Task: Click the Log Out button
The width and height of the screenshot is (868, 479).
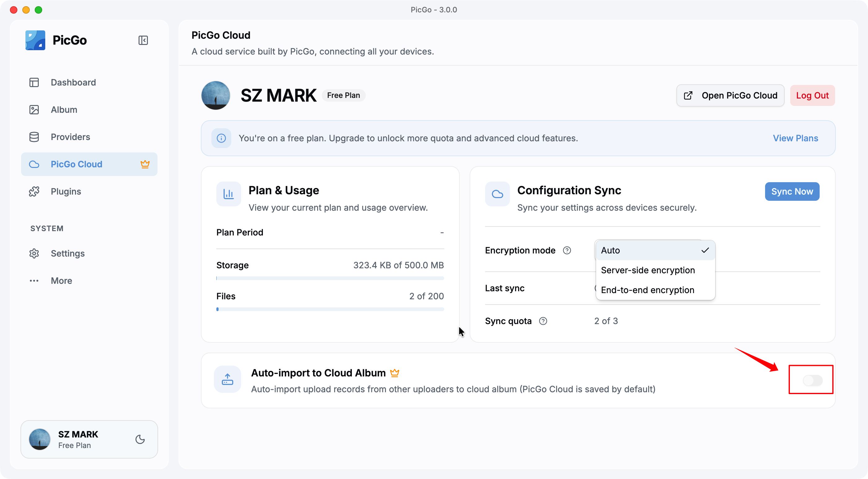Action: (812, 96)
